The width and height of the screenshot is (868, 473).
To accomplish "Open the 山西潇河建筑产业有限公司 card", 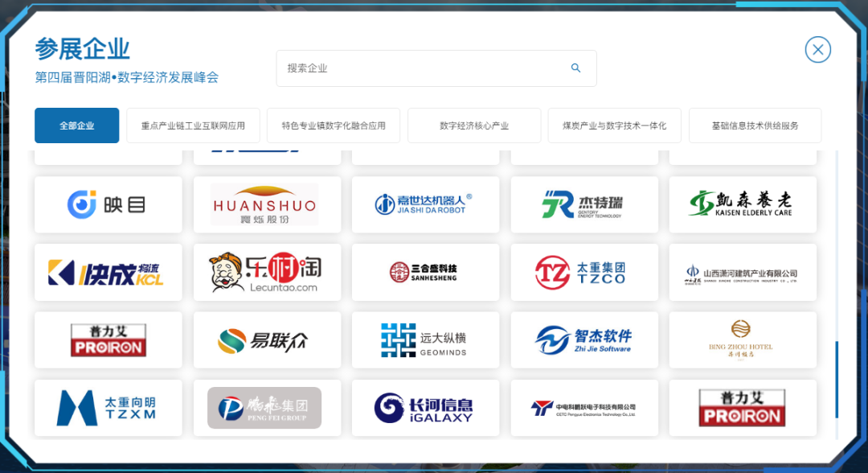I will (x=743, y=273).
